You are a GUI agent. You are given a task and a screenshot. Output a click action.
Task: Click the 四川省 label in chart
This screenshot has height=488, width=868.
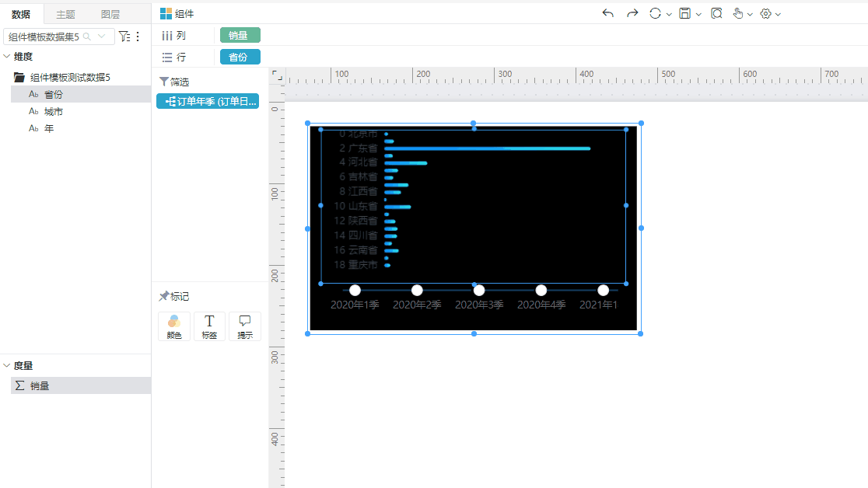[x=356, y=235]
